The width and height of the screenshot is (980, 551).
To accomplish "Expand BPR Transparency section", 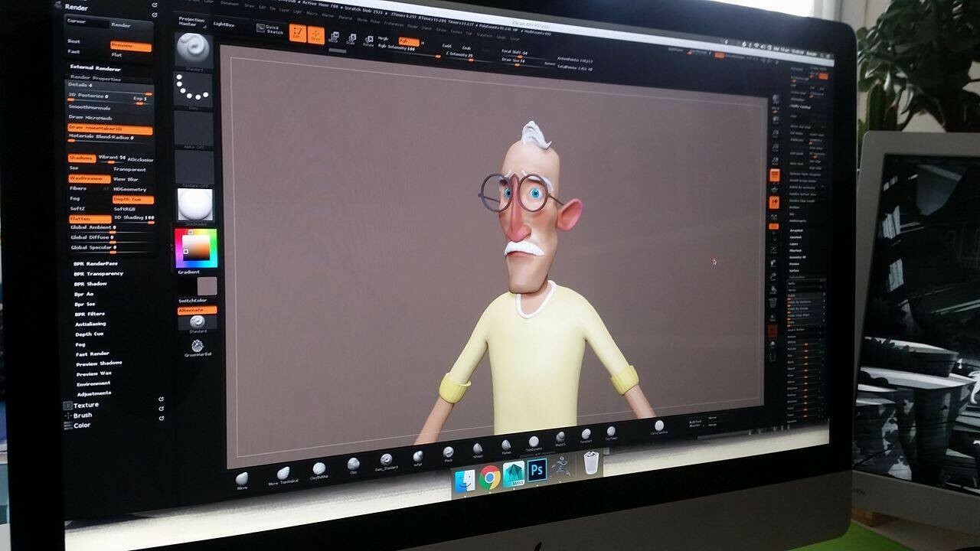I will [x=99, y=273].
